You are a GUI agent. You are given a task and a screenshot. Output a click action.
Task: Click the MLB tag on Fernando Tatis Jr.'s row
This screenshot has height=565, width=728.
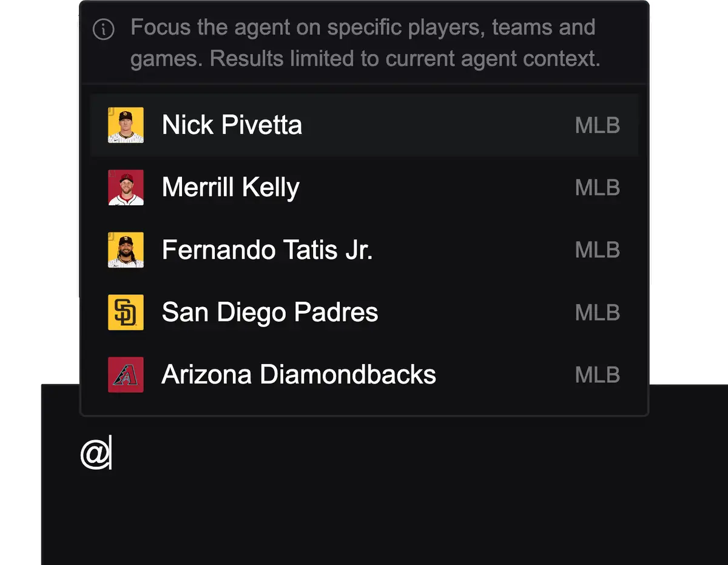click(597, 250)
